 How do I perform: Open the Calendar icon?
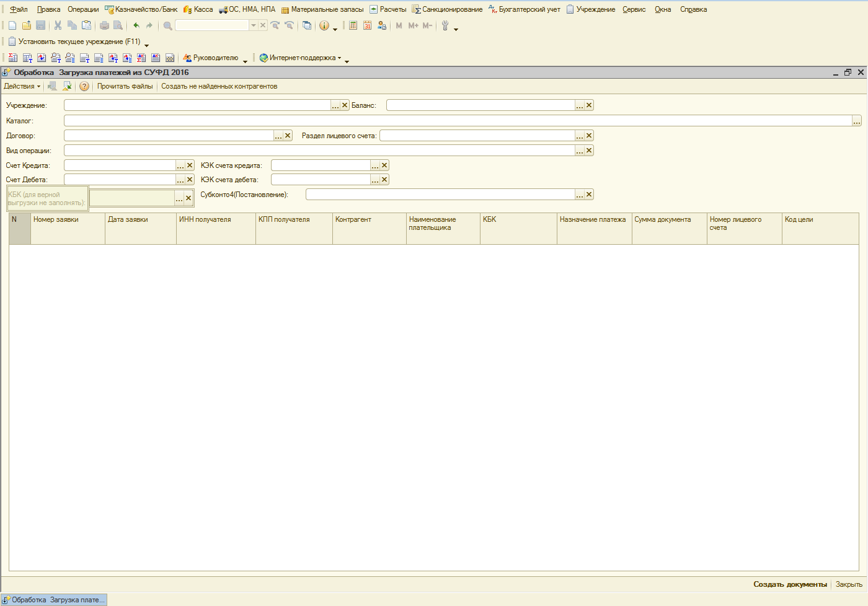pyautogui.click(x=368, y=25)
